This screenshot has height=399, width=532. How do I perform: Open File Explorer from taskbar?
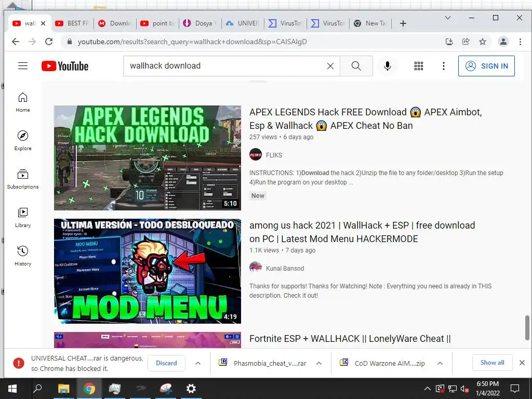tap(63, 389)
